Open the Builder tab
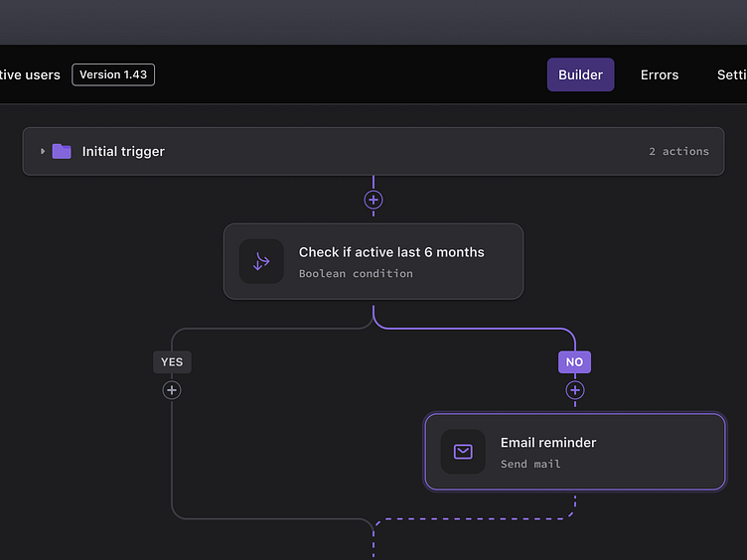 coord(580,74)
